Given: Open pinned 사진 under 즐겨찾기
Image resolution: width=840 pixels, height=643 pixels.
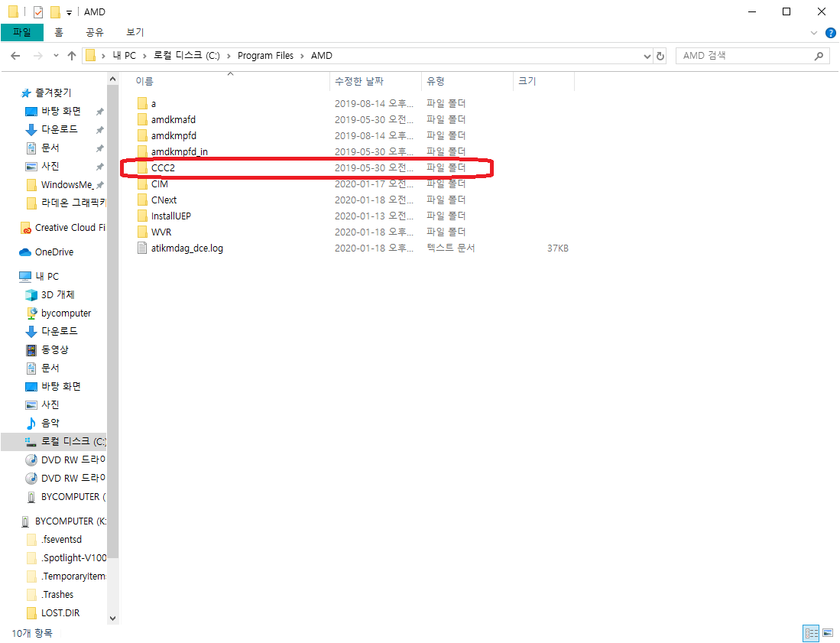Looking at the screenshot, I should (50, 166).
